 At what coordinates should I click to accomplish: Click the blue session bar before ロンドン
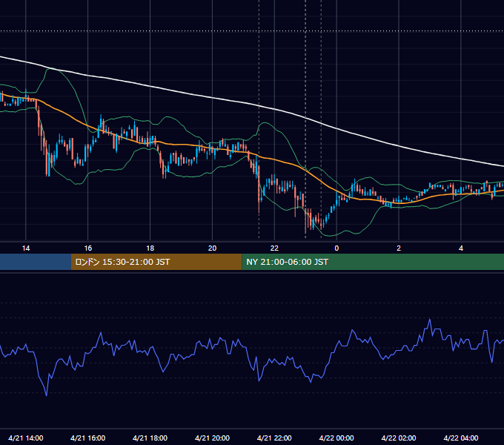point(36,262)
